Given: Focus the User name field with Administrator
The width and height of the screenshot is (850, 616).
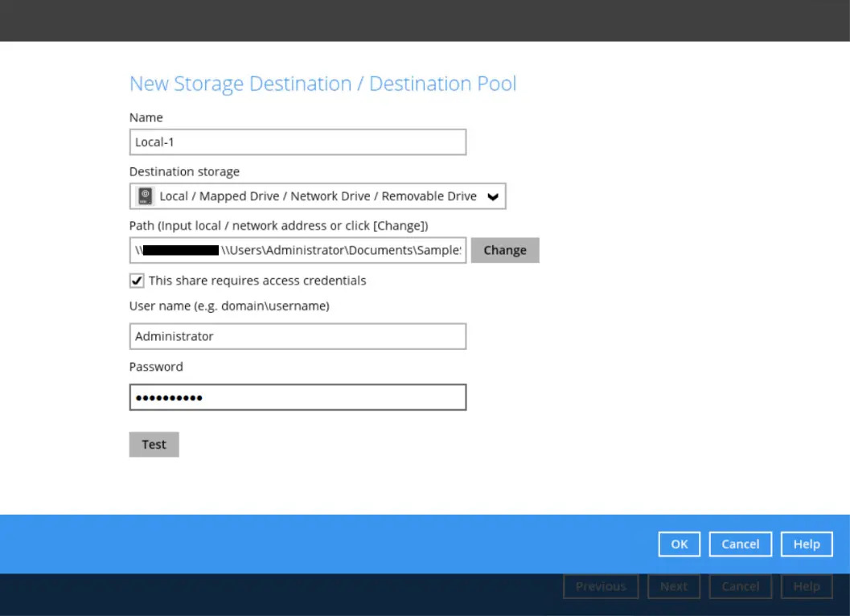Looking at the screenshot, I should coord(298,336).
